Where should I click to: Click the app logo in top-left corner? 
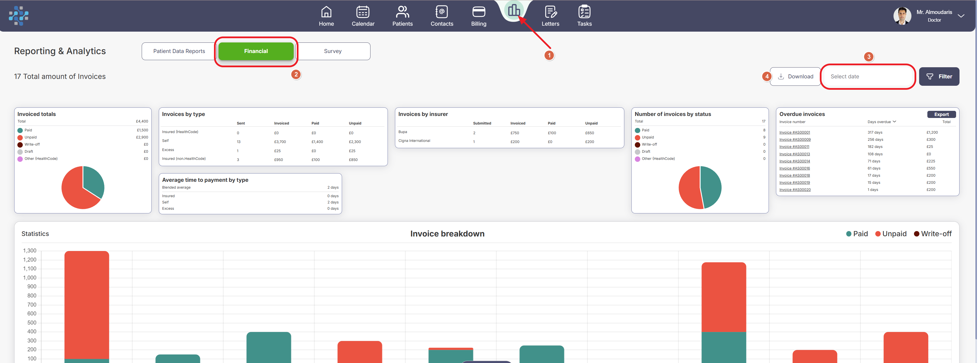click(x=19, y=16)
